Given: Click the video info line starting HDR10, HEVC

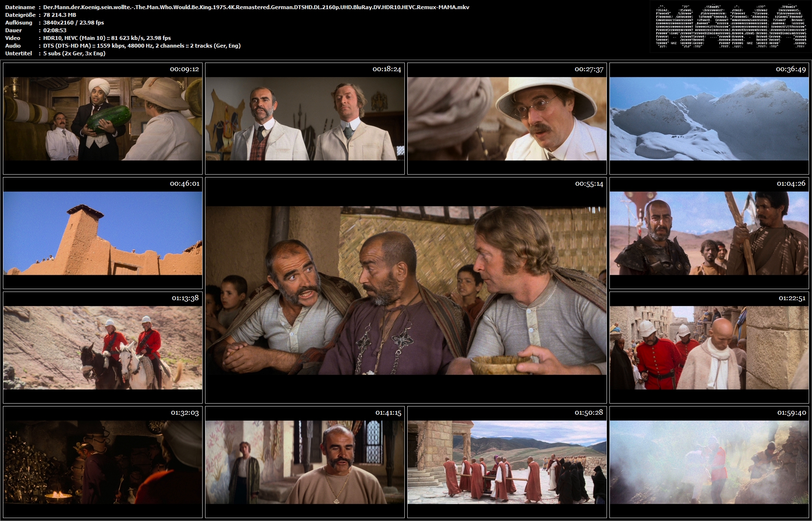Looking at the screenshot, I should coord(107,38).
